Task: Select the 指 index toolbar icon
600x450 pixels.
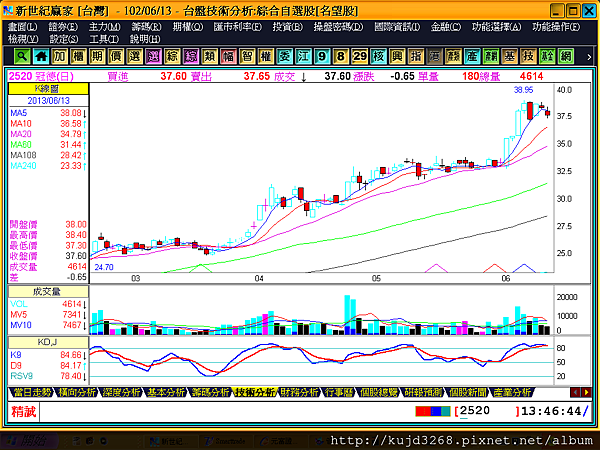Action: (x=416, y=57)
